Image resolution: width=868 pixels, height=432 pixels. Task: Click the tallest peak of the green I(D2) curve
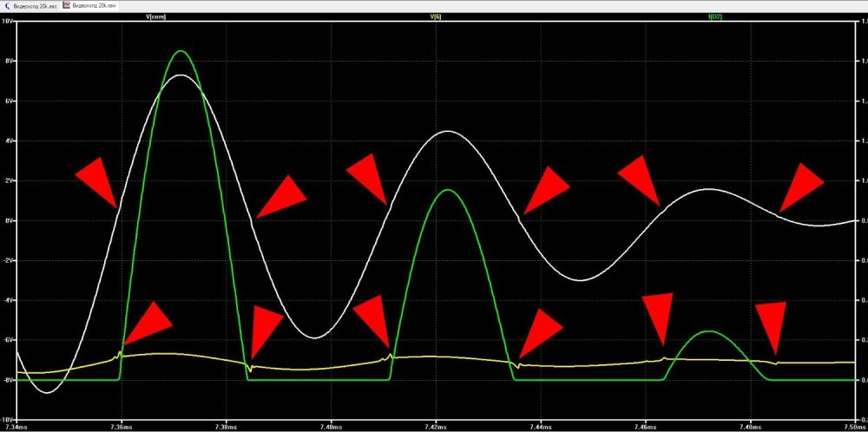pyautogui.click(x=180, y=51)
